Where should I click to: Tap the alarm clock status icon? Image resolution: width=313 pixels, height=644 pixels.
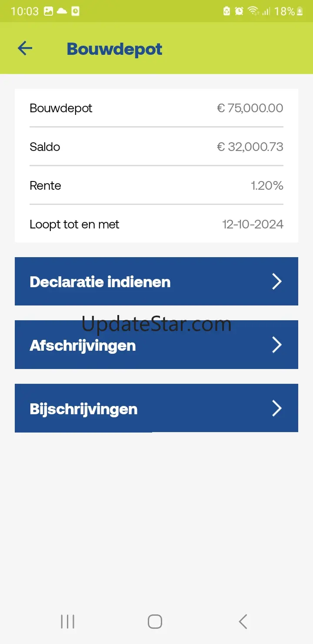(239, 11)
